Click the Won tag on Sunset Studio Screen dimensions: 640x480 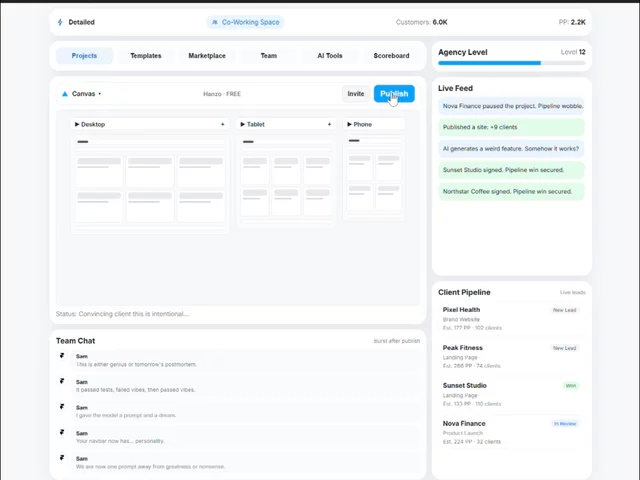point(571,386)
